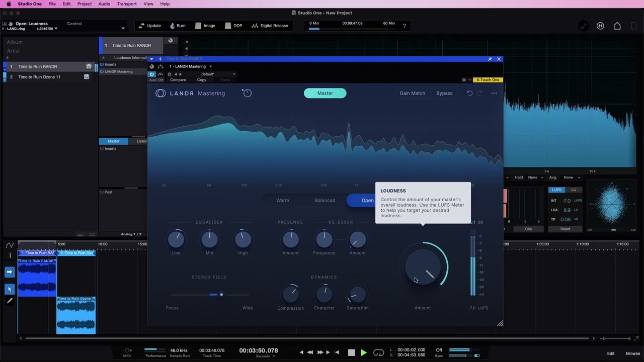The height and width of the screenshot is (362, 644).
Task: Click the automation curve icon
Action: (x=10, y=245)
